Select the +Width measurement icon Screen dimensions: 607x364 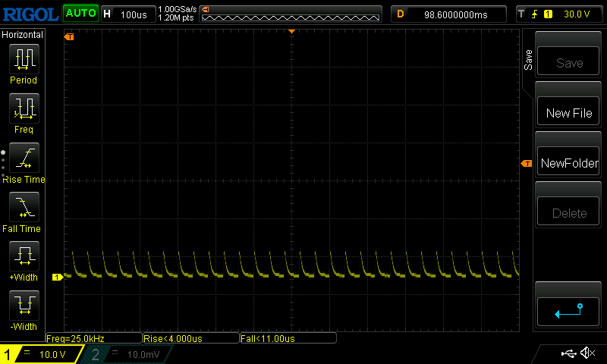(24, 256)
